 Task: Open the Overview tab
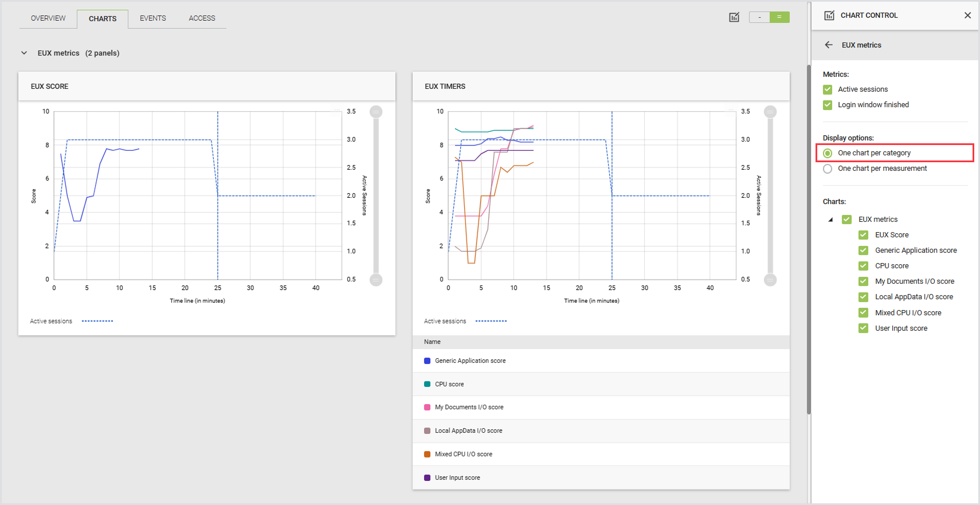pos(48,18)
